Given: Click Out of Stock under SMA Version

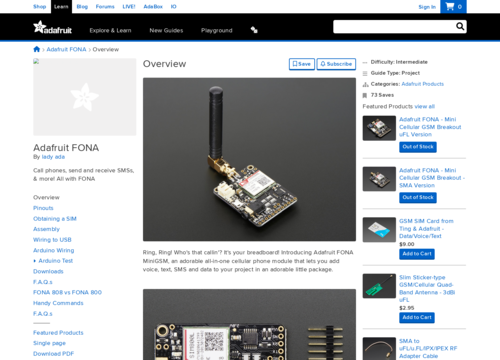Looking at the screenshot, I should click(x=418, y=197).
